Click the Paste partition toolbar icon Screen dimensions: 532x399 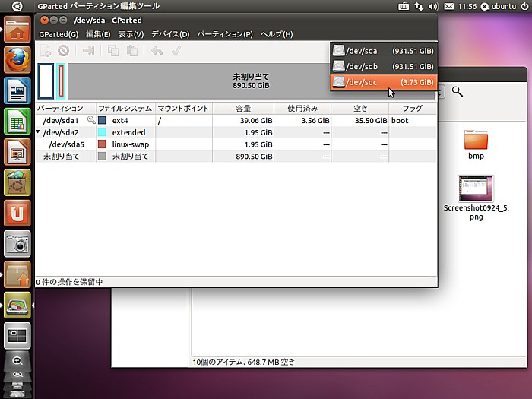tap(132, 51)
